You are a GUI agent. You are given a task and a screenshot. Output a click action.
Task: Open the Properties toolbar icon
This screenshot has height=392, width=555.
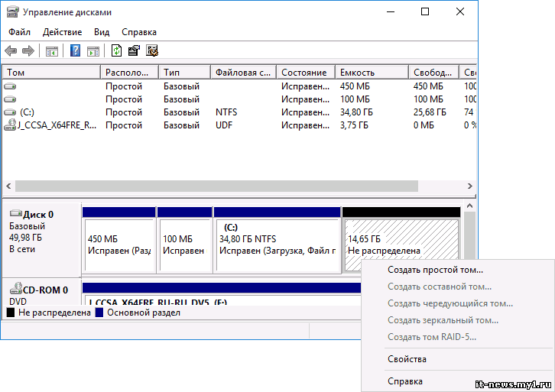click(x=134, y=51)
